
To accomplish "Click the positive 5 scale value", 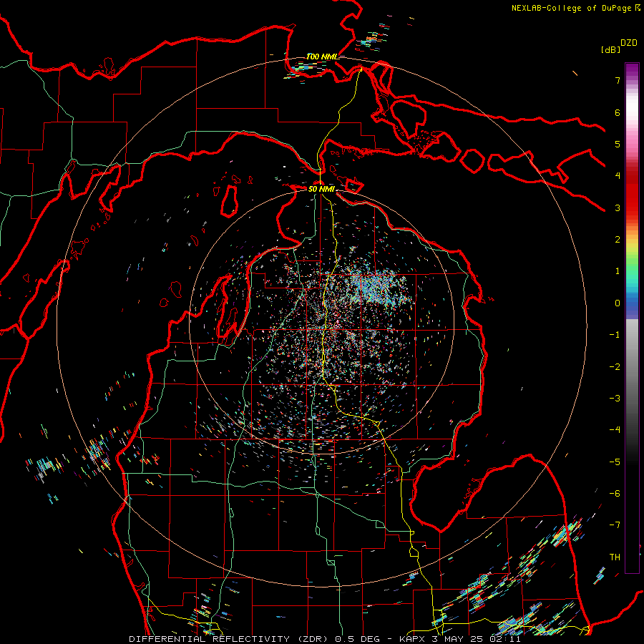I will 618,144.
